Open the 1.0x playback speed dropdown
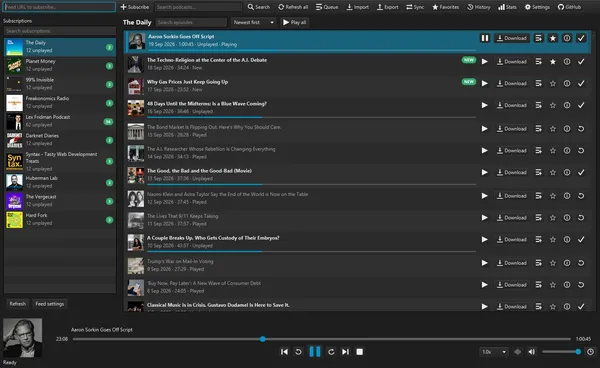This screenshot has width=600, height=368. pos(494,352)
